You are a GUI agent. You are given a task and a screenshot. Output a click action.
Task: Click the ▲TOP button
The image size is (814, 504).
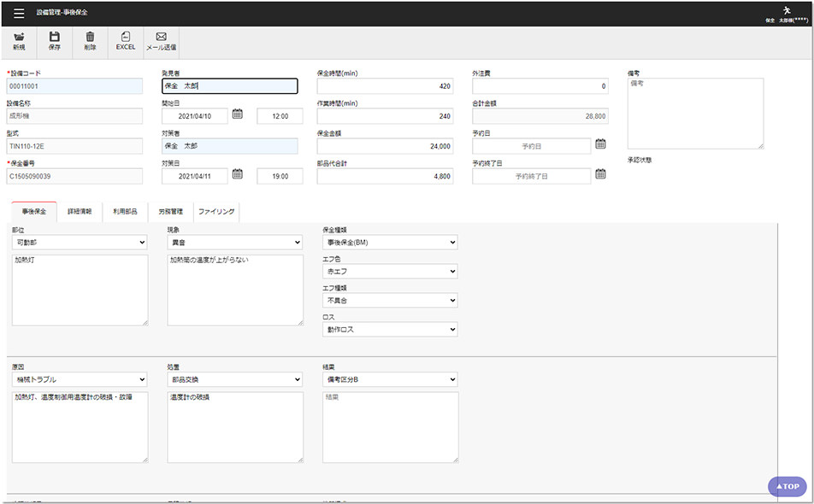click(787, 486)
